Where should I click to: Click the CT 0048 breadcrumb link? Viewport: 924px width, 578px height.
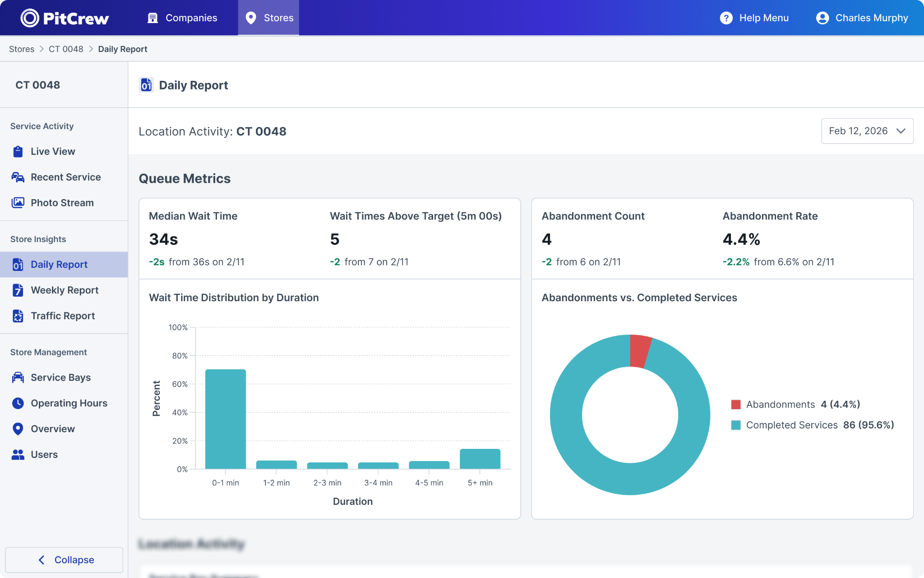point(66,49)
